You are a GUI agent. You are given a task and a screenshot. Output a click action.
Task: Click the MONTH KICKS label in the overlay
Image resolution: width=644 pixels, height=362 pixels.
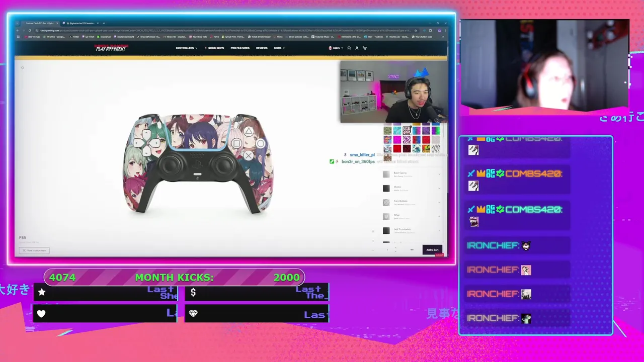pyautogui.click(x=174, y=278)
